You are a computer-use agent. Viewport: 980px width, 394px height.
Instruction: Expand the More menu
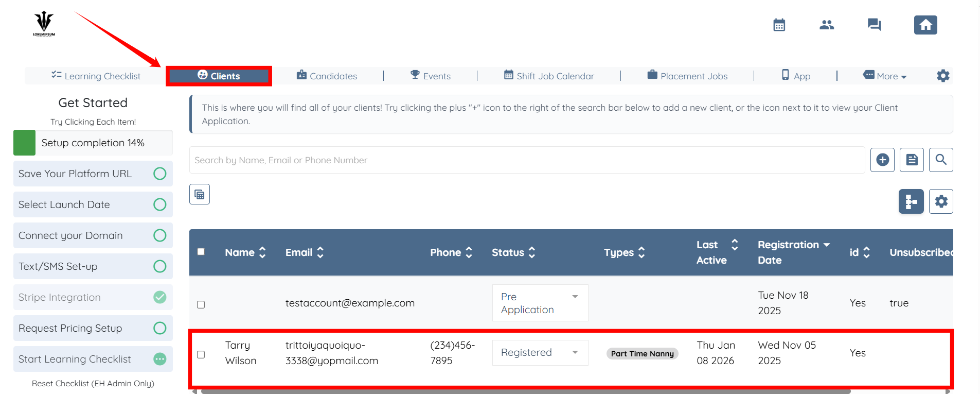(x=885, y=76)
